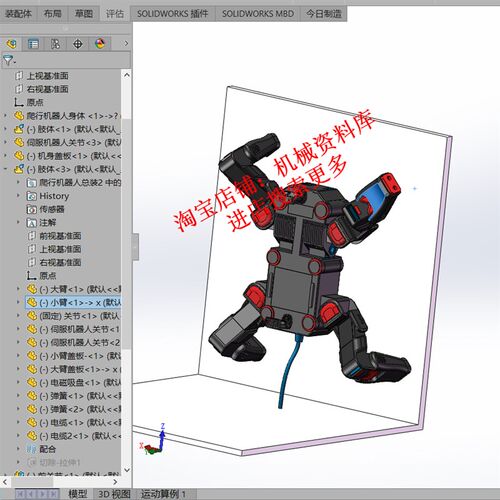This screenshot has height=500, width=500.
Task: Click the 注解 annotations icon
Action: tap(31, 222)
